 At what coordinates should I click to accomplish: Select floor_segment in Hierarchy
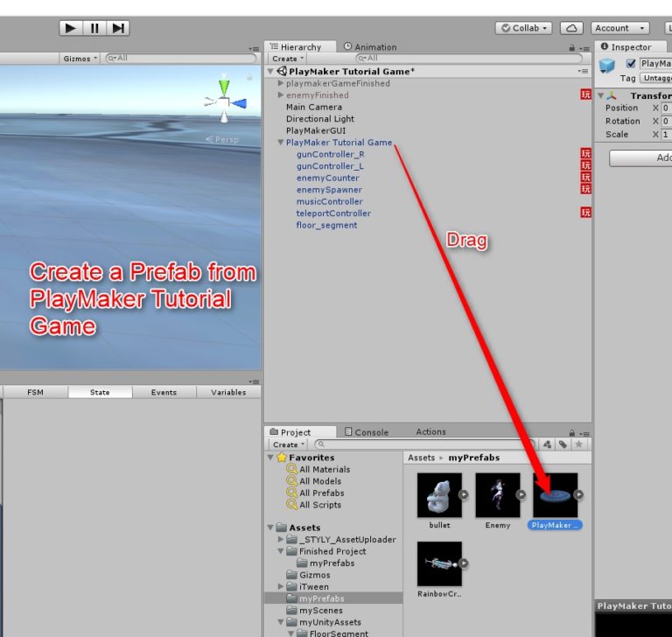point(326,225)
